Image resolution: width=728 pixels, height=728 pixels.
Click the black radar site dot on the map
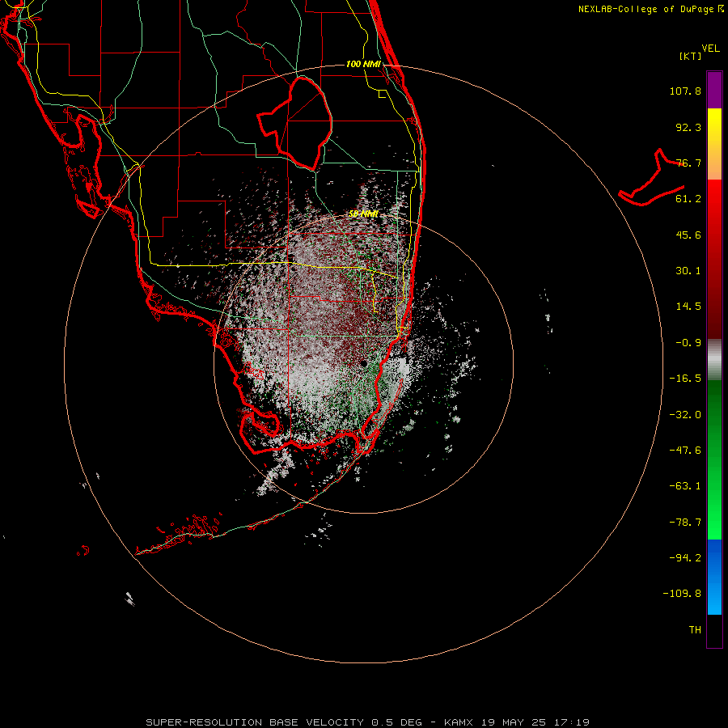(364, 363)
